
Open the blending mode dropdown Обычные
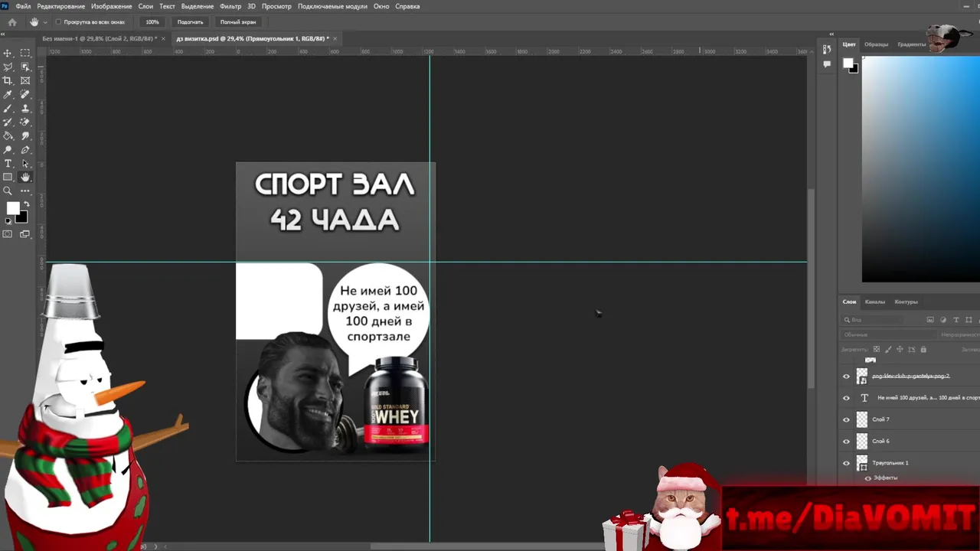pos(888,334)
